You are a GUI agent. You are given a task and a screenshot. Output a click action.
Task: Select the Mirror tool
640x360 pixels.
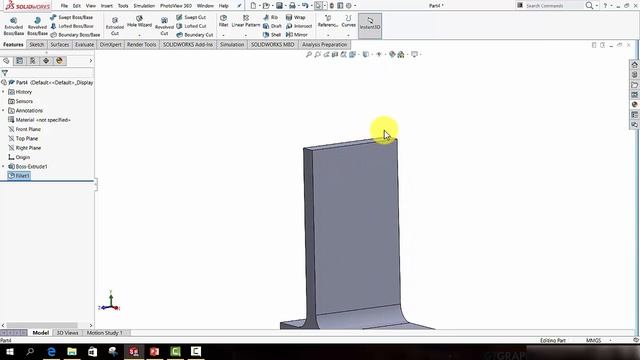pyautogui.click(x=297, y=35)
